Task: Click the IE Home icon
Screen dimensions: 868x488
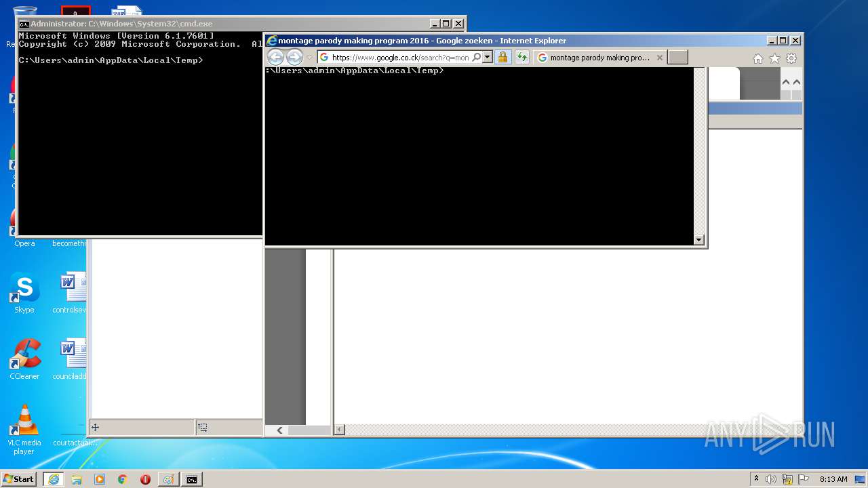Action: click(758, 58)
